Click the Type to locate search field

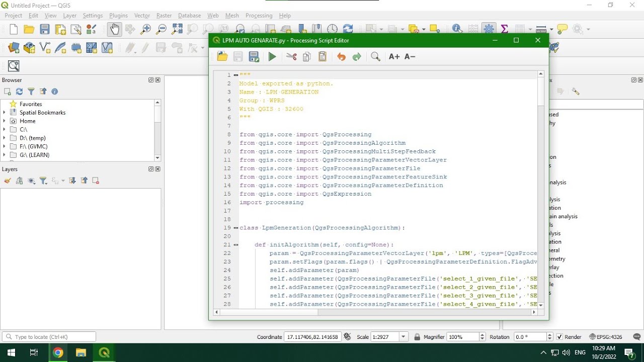point(49,337)
